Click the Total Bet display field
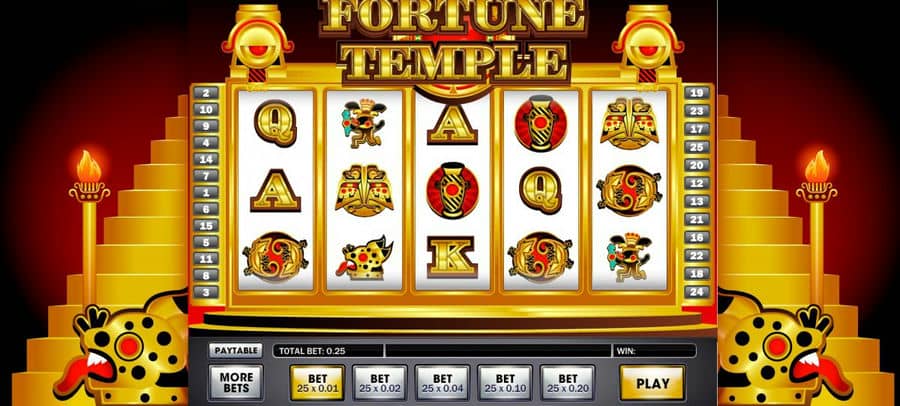This screenshot has height=406, width=900. 328,350
